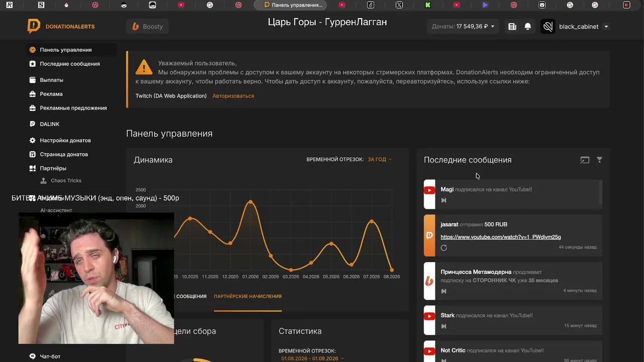Replay the Magi subscription alert
The width and height of the screenshot is (644, 362).
tap(444, 200)
